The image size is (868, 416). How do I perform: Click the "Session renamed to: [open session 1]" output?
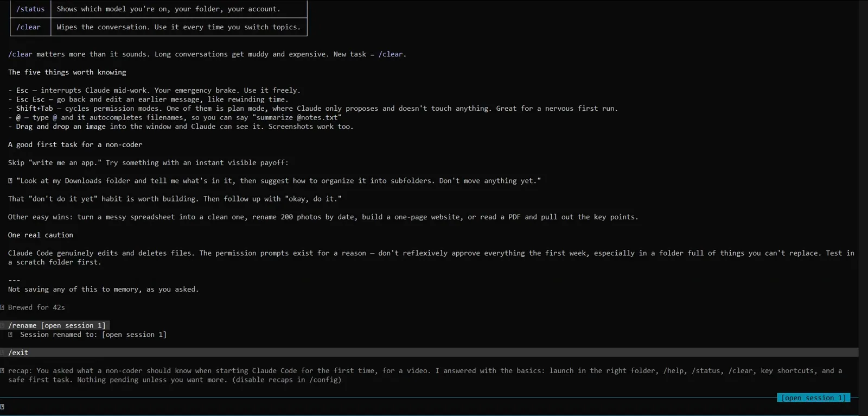click(x=93, y=335)
